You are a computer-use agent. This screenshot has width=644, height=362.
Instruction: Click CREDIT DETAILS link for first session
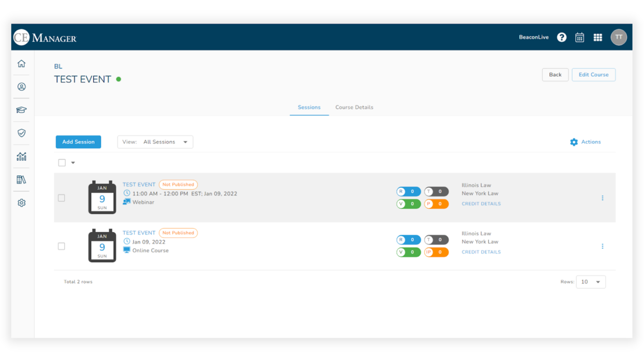tap(481, 203)
